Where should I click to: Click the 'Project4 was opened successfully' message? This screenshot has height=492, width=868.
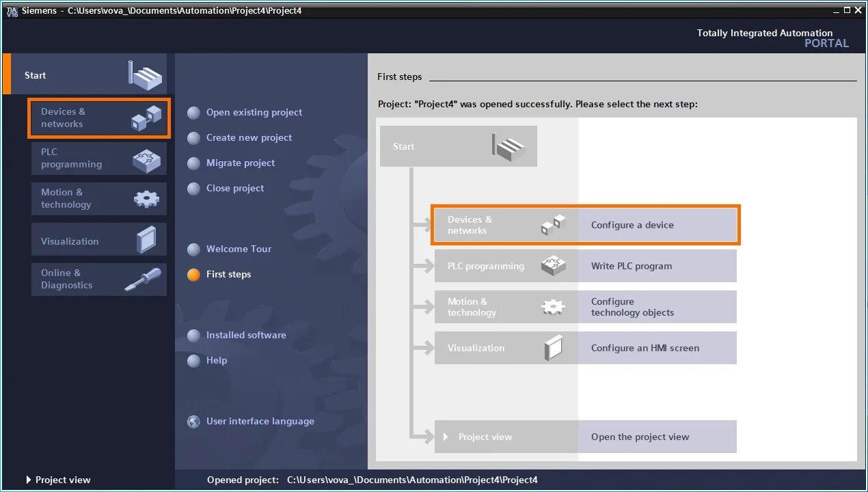pyautogui.click(x=537, y=105)
